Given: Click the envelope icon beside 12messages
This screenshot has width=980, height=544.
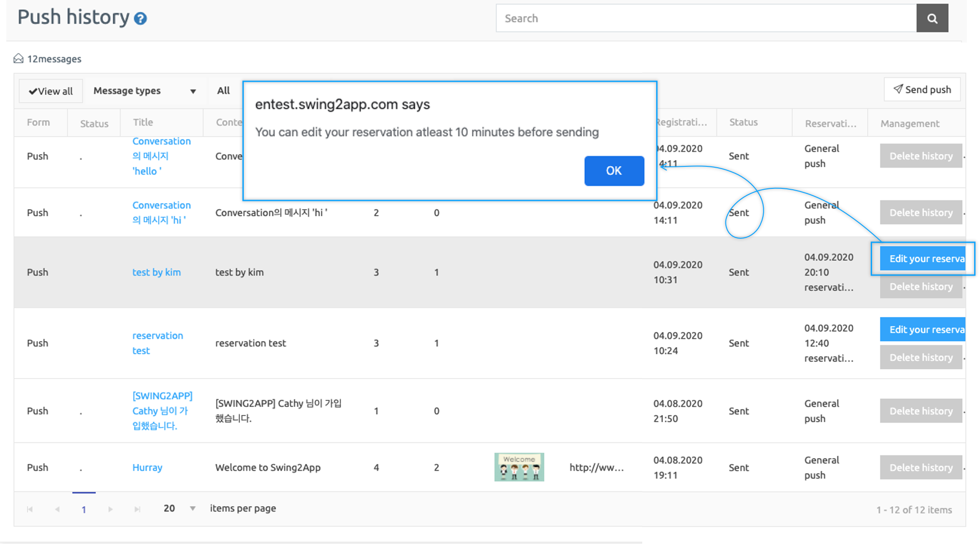Looking at the screenshot, I should (18, 59).
